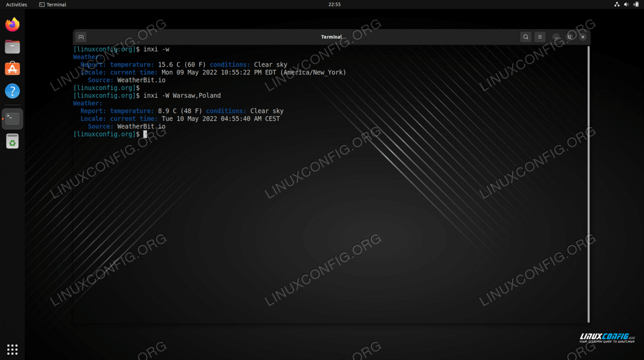Click the 'America/New_York' time line
Screen dimensions: 644x360
(254, 73)
